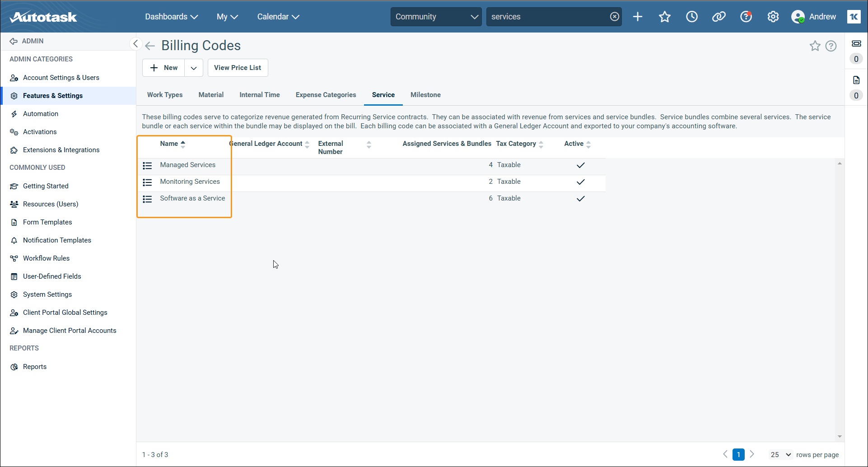Click the plus icon to create new item
The height and width of the screenshot is (467, 868).
point(637,17)
